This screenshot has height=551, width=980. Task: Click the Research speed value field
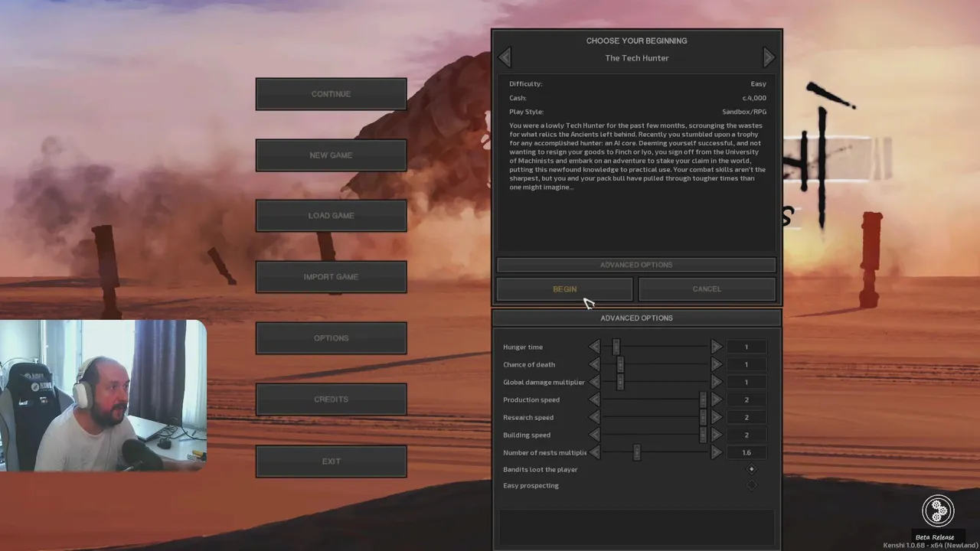pos(746,417)
